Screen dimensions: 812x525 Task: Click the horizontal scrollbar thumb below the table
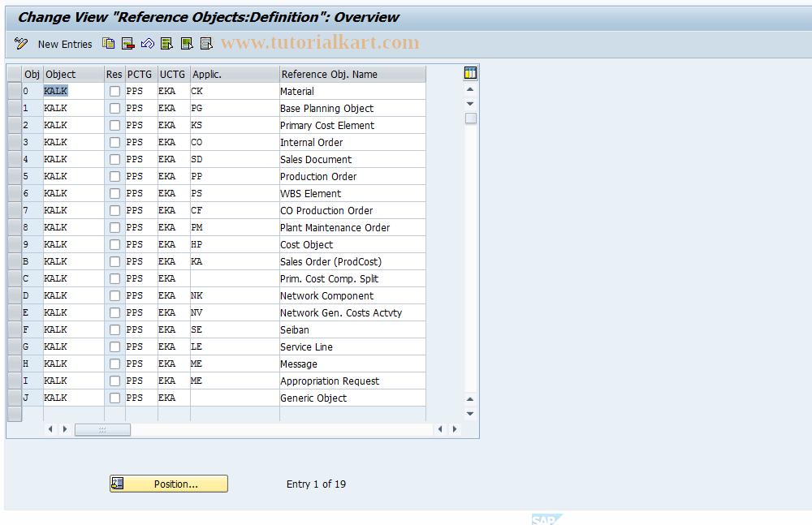102,429
